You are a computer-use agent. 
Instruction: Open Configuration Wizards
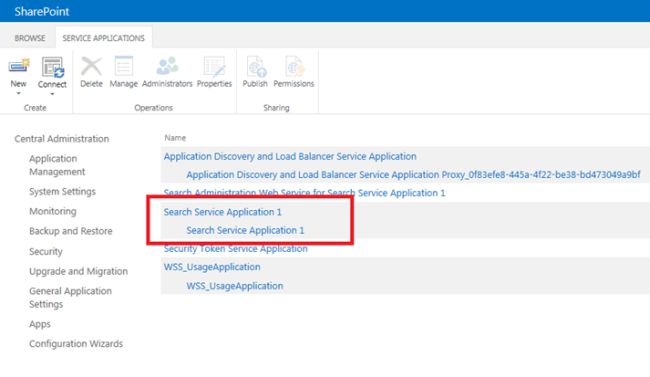[76, 343]
